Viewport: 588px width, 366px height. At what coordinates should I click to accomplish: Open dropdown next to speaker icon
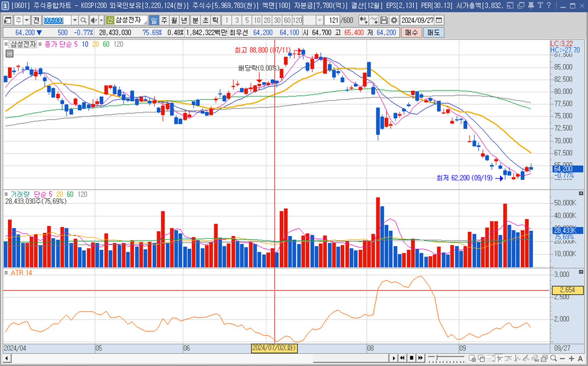[x=101, y=20]
